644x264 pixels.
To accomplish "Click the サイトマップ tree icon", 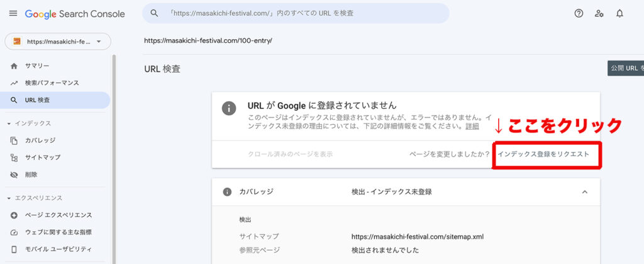I will click(x=14, y=158).
